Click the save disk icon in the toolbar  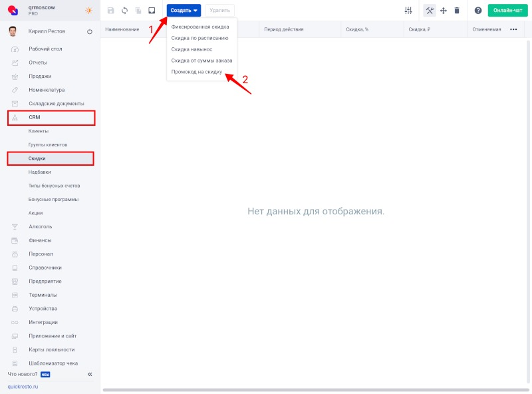point(110,11)
